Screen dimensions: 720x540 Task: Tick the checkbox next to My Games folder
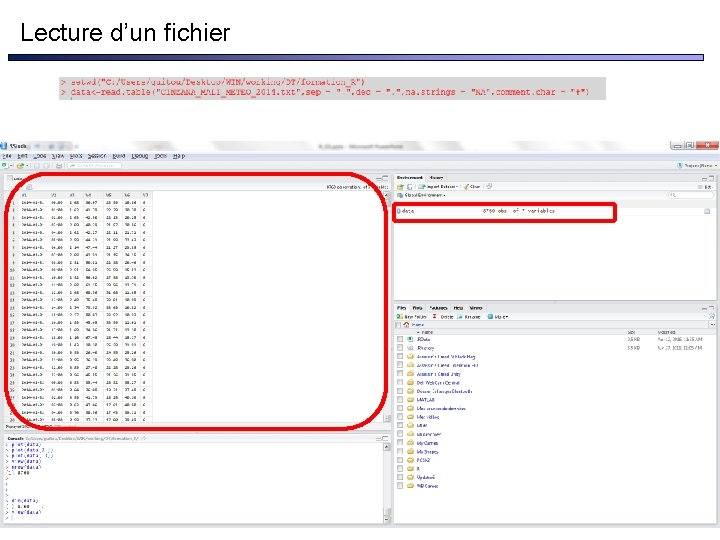pyautogui.click(x=400, y=443)
